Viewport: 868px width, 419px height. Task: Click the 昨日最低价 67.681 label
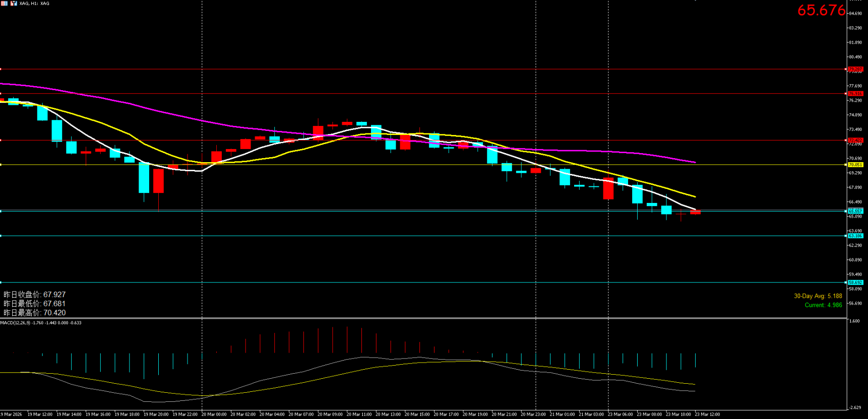tap(35, 304)
